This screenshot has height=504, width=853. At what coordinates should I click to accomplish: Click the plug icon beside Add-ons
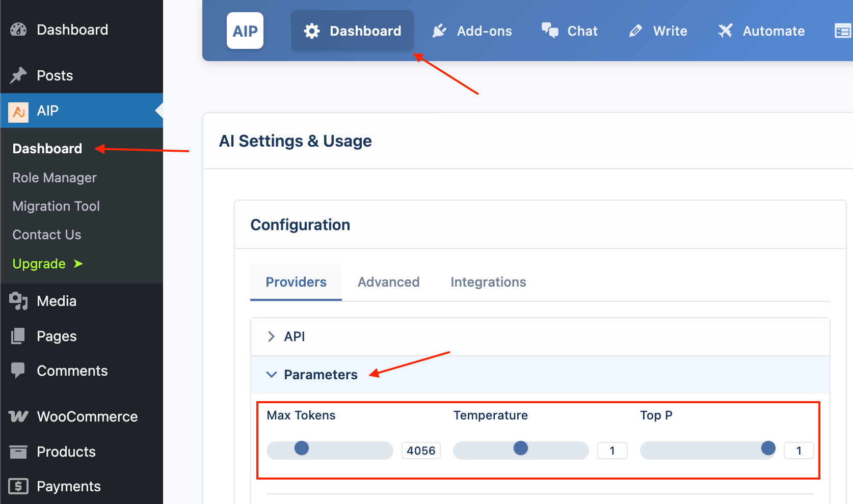tap(439, 31)
